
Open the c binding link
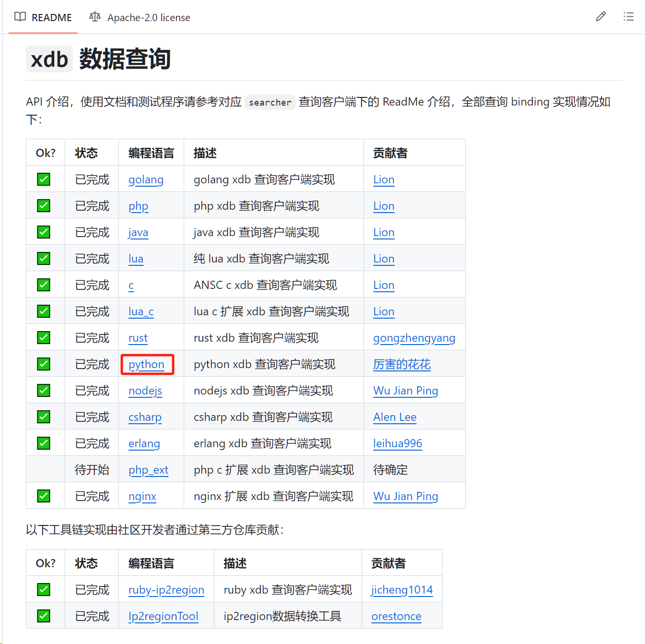point(131,285)
